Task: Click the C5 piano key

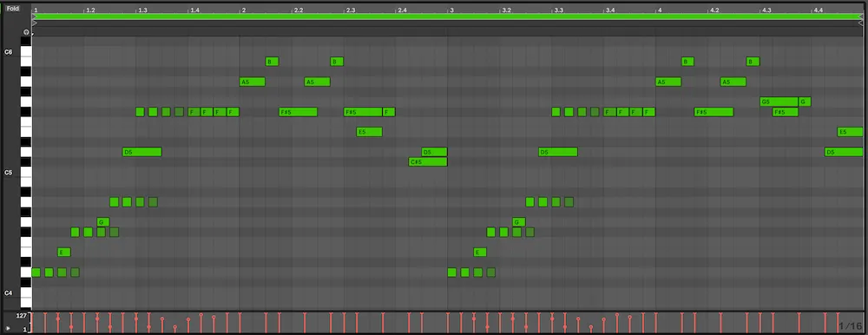Action: coord(26,172)
